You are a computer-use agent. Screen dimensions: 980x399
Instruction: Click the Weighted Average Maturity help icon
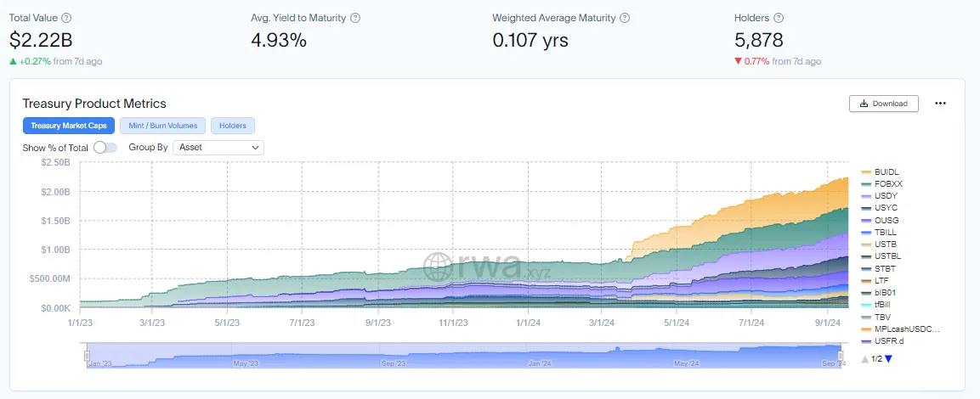tap(625, 18)
